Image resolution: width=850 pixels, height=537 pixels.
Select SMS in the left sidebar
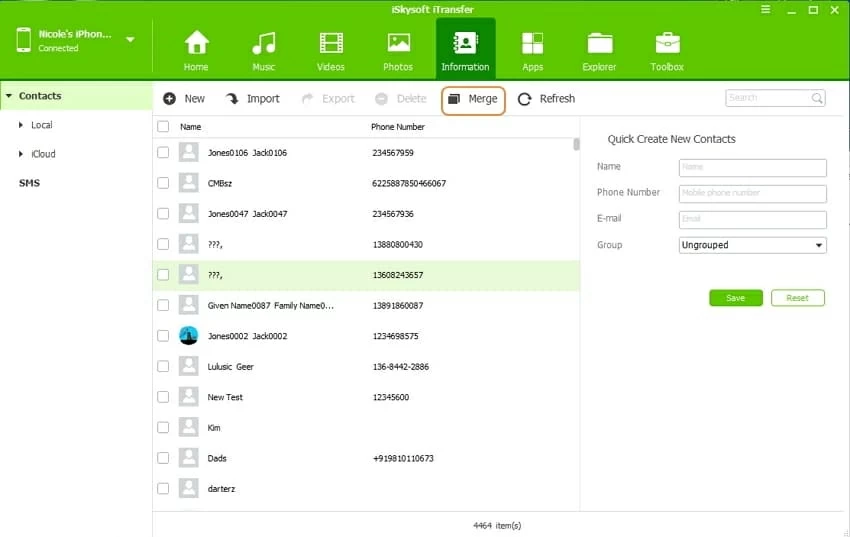pos(29,183)
